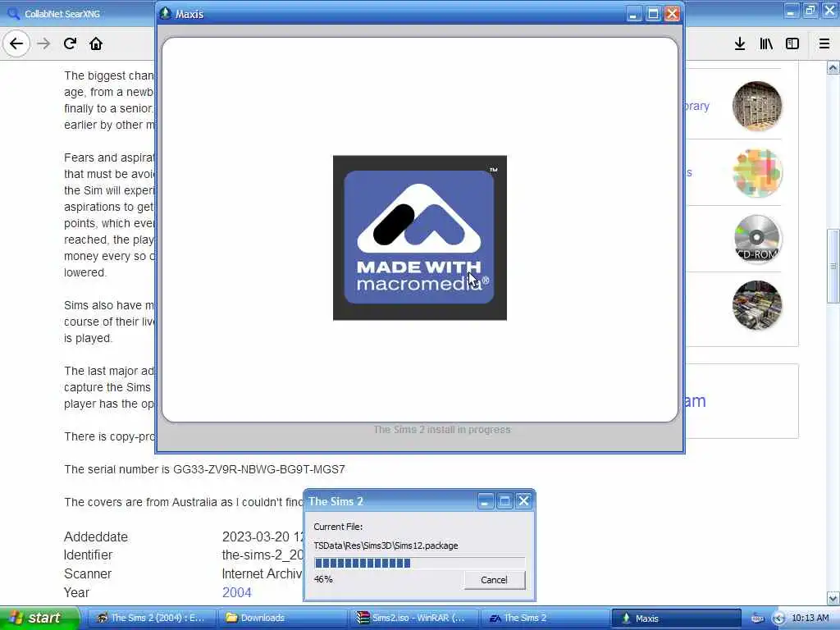
Task: Open the CD-ROM collection thumbnail
Action: pyautogui.click(x=756, y=239)
